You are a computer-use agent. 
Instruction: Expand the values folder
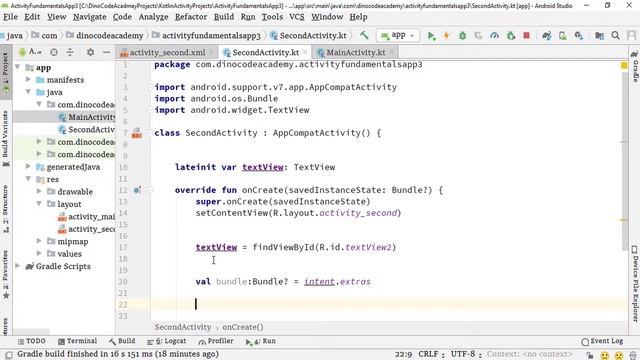tap(39, 253)
